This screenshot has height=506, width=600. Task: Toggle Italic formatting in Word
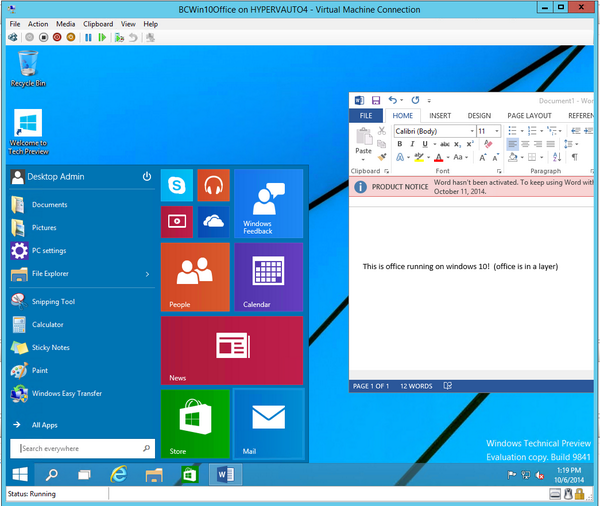pos(412,144)
